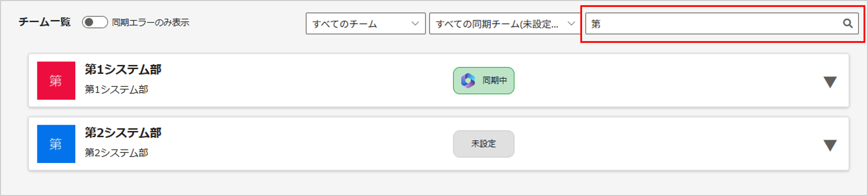Click the blue 第 team avatar tile
Screen dimensions: 868x196
[56, 144]
